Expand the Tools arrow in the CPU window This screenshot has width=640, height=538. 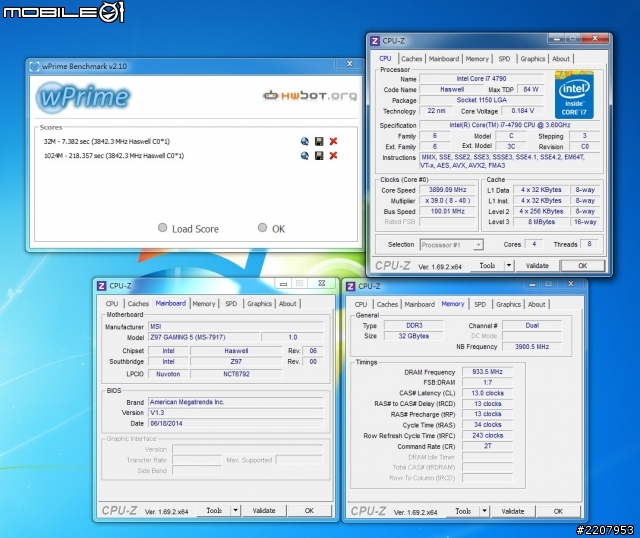509,266
